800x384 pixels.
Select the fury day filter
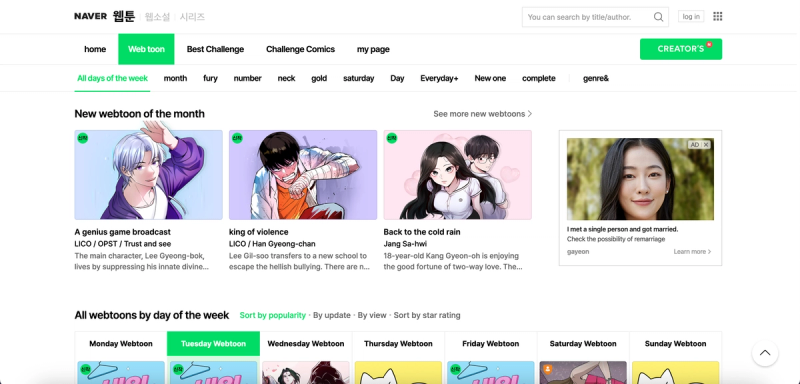coord(210,78)
